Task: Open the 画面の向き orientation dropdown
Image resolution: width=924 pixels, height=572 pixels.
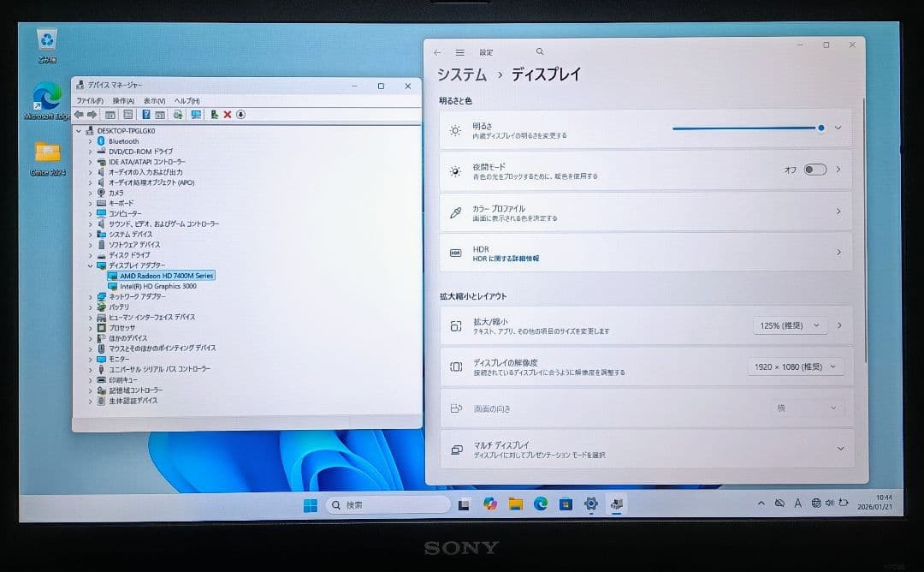Action: click(x=808, y=408)
